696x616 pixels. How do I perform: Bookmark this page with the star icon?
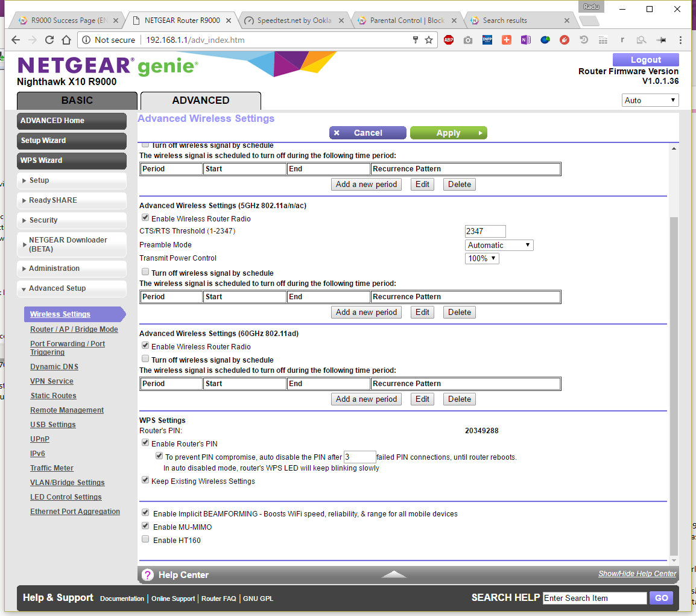click(429, 40)
